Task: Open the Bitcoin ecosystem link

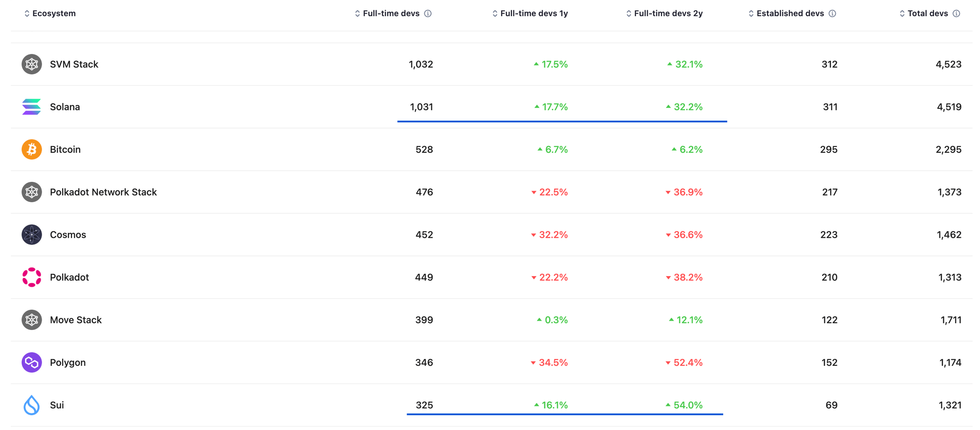Action: 65,150
